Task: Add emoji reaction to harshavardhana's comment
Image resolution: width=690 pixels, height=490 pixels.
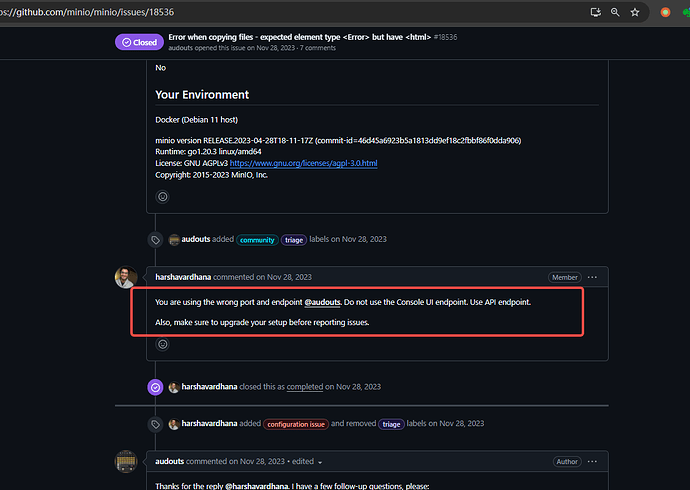Action: pos(162,344)
